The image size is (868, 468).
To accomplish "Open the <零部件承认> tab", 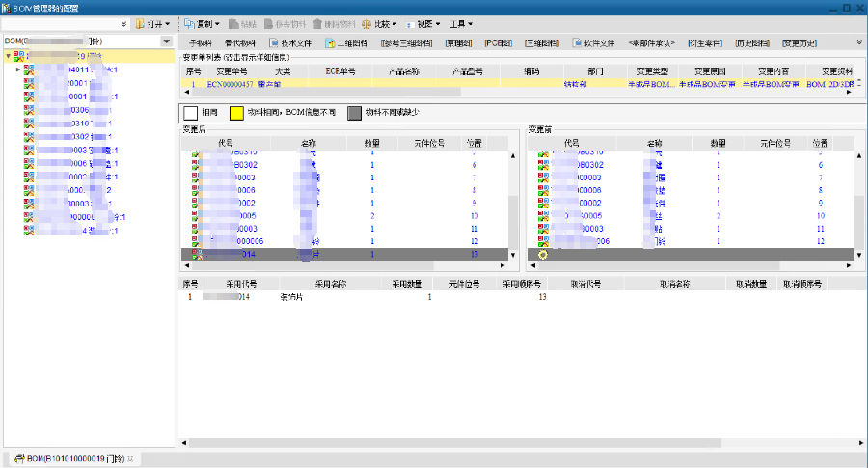I will [x=652, y=42].
